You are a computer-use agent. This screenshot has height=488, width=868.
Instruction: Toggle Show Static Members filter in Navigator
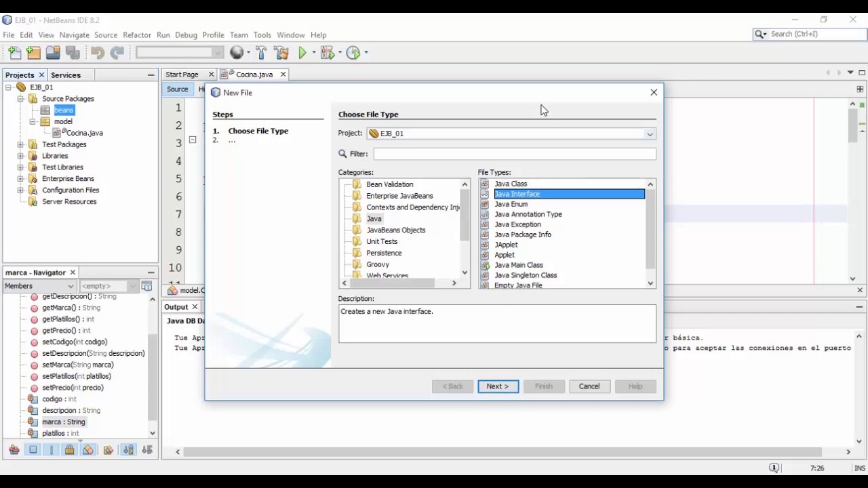click(x=52, y=450)
